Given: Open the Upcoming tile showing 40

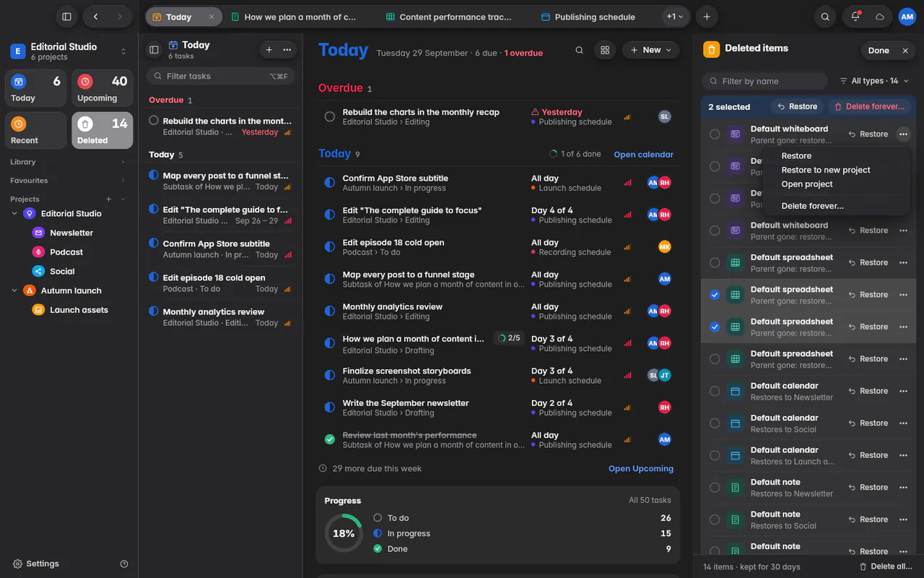Looking at the screenshot, I should pos(102,88).
